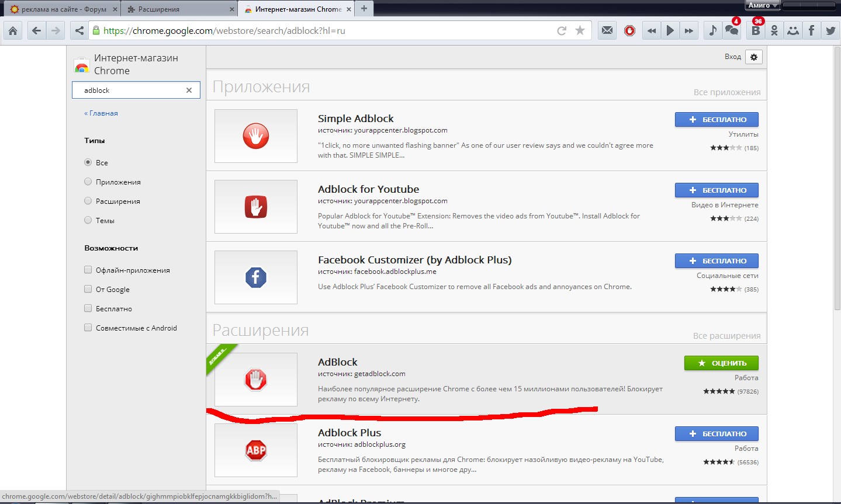Start music playback with the play button
The width and height of the screenshot is (841, 504).
(670, 30)
